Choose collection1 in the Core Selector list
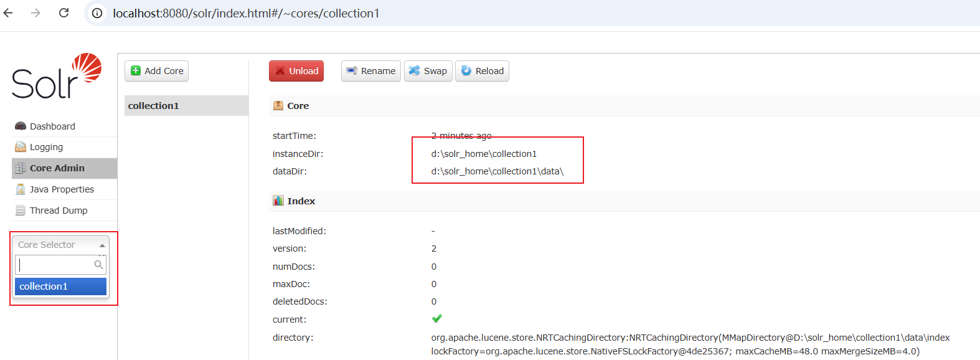The image size is (980, 360). click(60, 287)
